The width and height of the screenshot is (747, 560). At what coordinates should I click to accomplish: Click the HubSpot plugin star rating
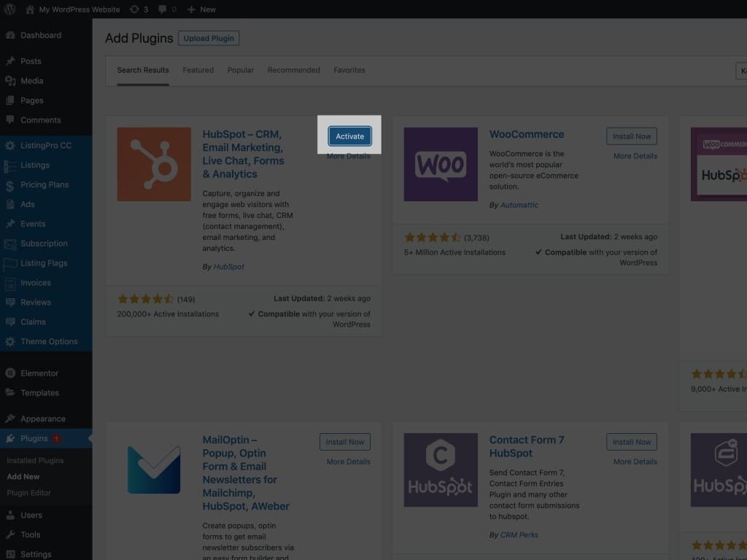click(x=146, y=299)
